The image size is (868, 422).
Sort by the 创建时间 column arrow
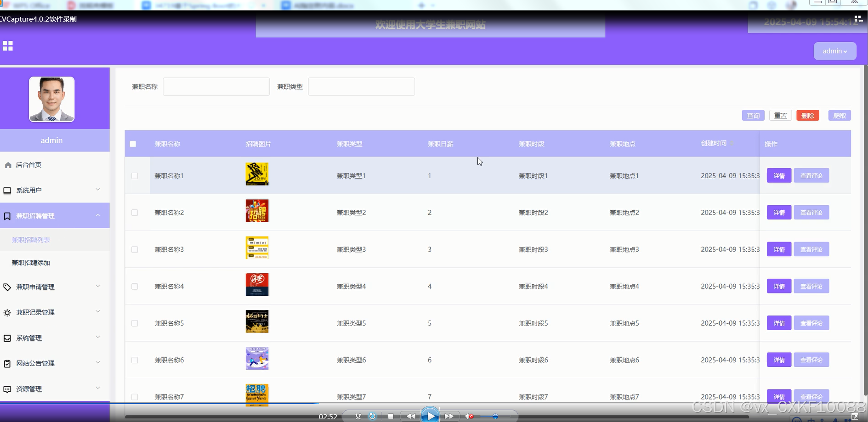point(732,143)
